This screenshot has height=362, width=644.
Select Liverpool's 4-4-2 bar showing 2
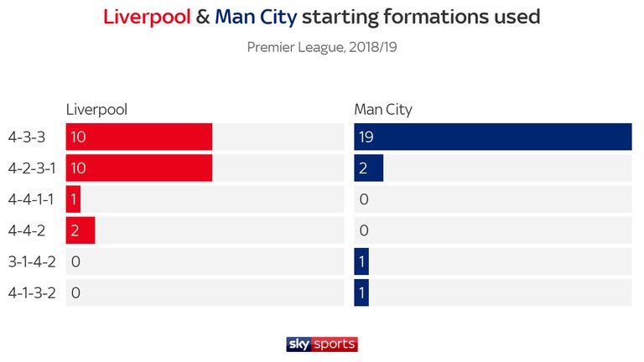pyautogui.click(x=80, y=230)
